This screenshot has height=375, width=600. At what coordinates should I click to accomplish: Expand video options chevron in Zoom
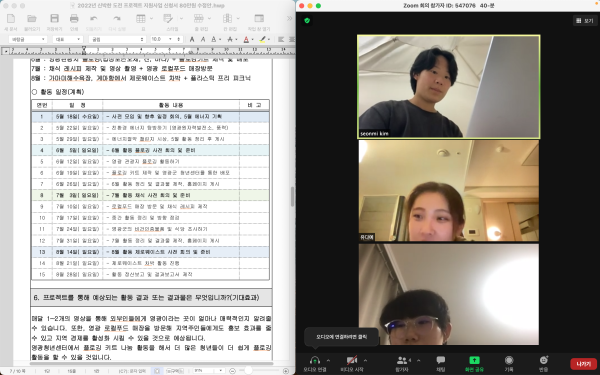click(x=365, y=360)
